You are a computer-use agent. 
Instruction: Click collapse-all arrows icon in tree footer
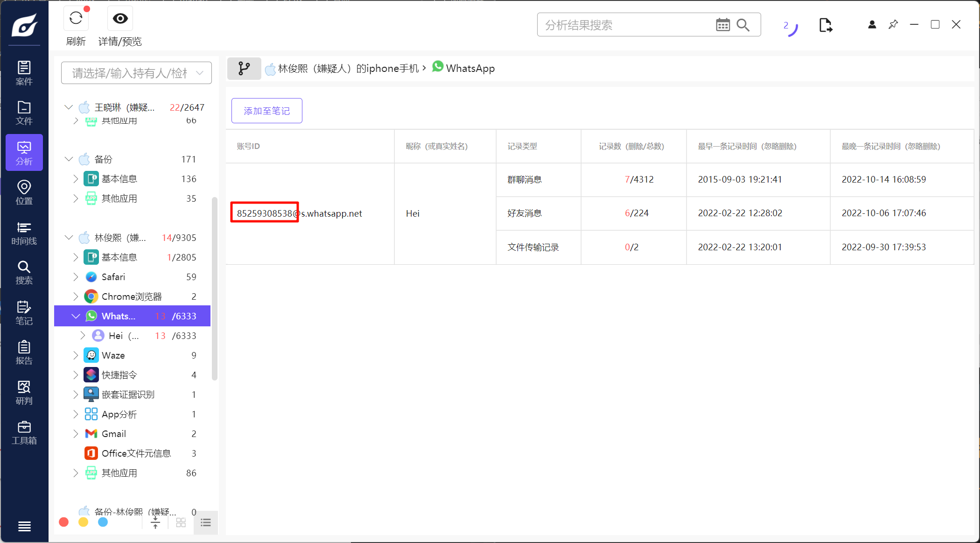[x=155, y=522]
